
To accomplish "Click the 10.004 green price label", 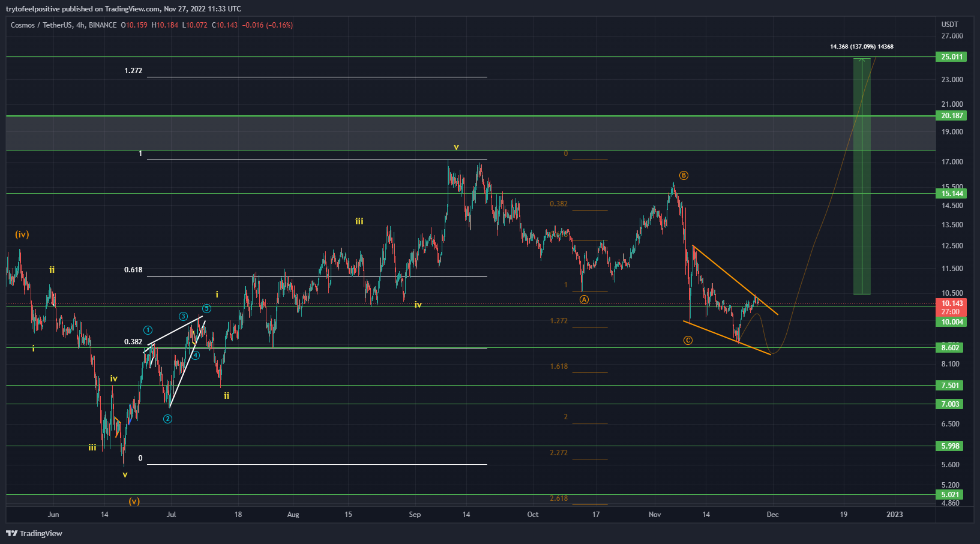I will click(952, 322).
